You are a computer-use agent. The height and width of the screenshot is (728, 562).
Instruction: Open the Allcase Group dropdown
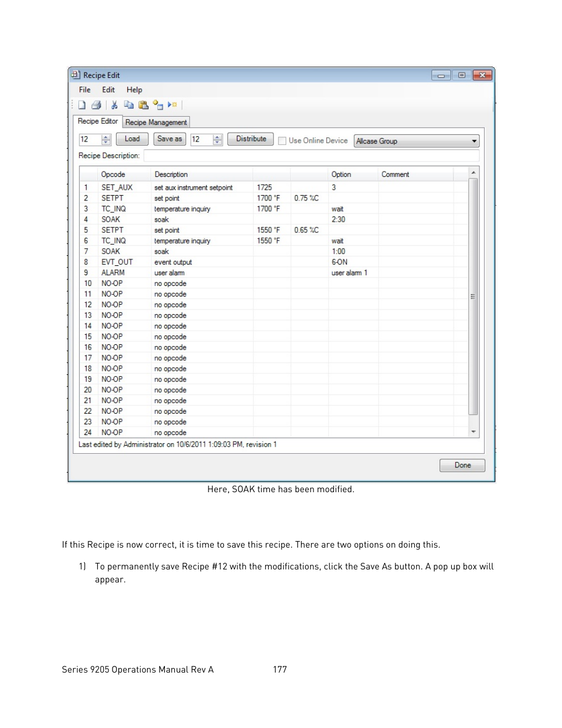[416, 141]
